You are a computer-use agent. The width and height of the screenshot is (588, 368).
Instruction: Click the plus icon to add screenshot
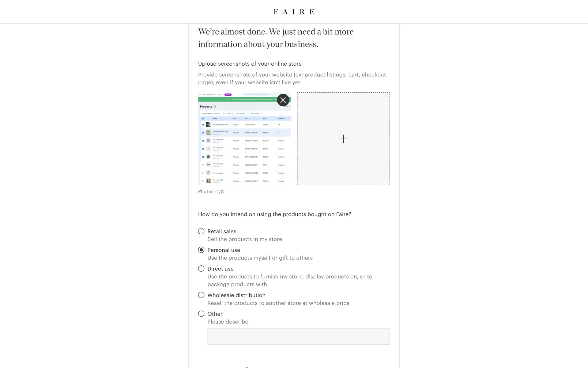pyautogui.click(x=343, y=139)
